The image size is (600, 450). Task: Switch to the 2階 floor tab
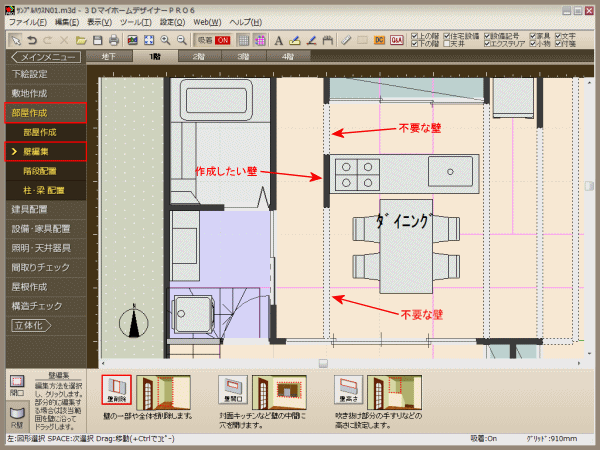(199, 57)
